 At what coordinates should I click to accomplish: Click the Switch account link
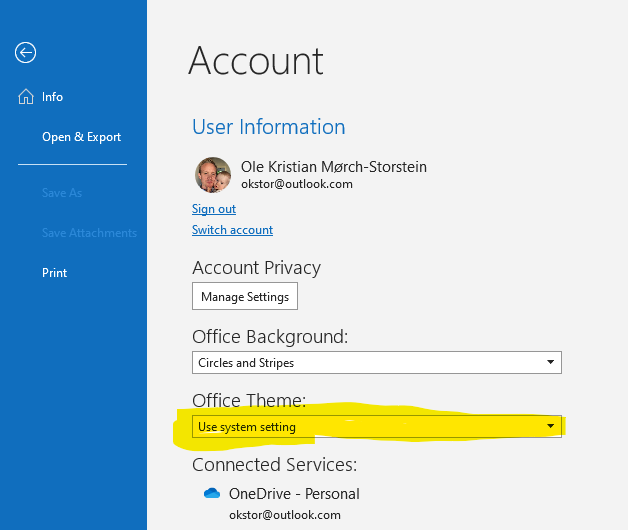(232, 230)
